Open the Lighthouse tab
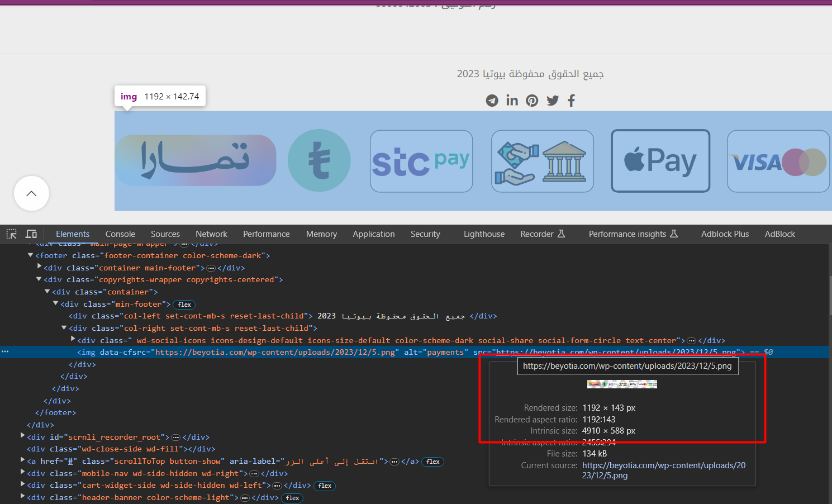This screenshot has height=504, width=832. [484, 234]
